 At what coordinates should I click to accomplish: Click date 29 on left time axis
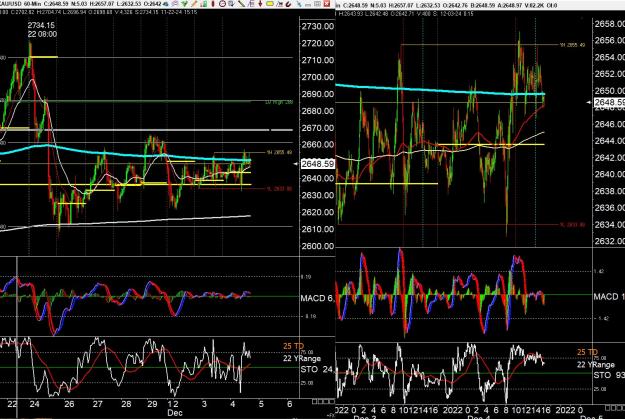tap(152, 404)
